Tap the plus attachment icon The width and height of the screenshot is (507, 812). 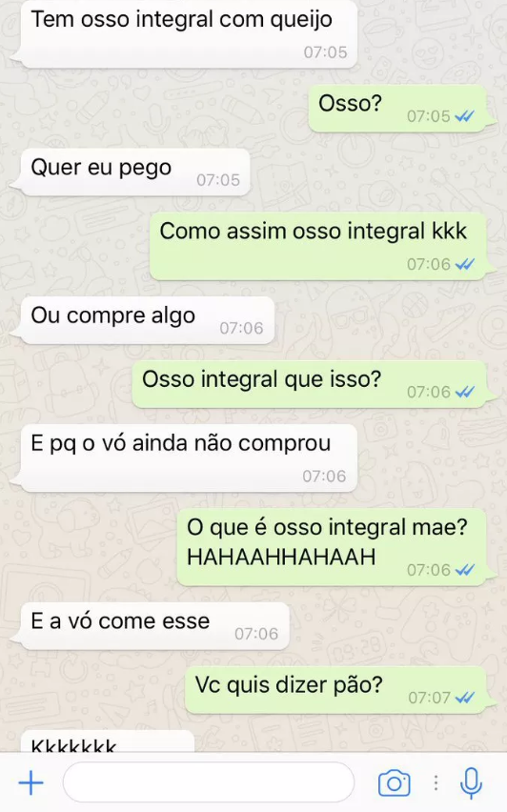[x=31, y=782]
